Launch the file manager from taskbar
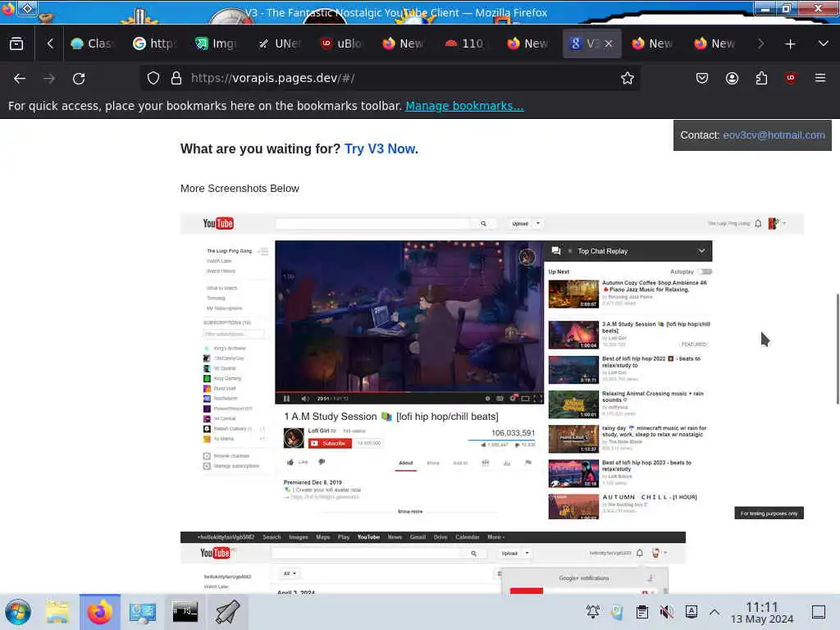This screenshot has width=840, height=630. coord(57,612)
